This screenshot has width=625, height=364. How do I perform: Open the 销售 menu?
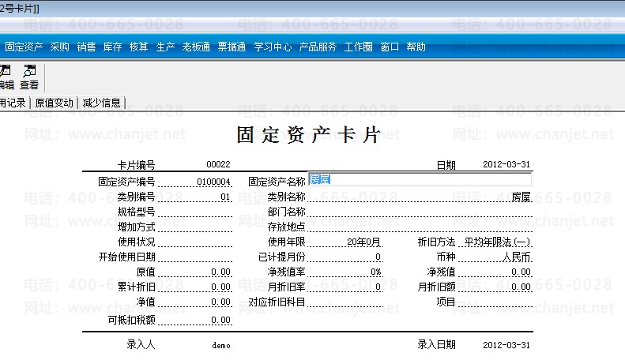(x=86, y=47)
